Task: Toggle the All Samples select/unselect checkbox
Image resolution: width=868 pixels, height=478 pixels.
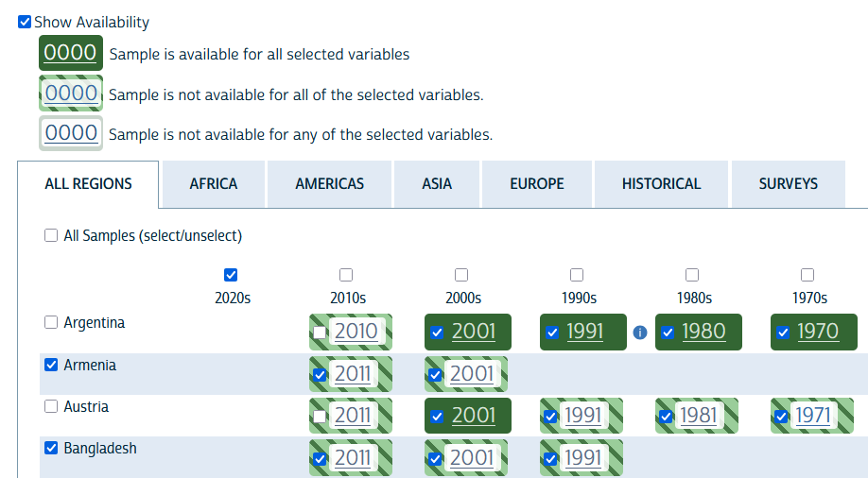Action: pos(51,235)
